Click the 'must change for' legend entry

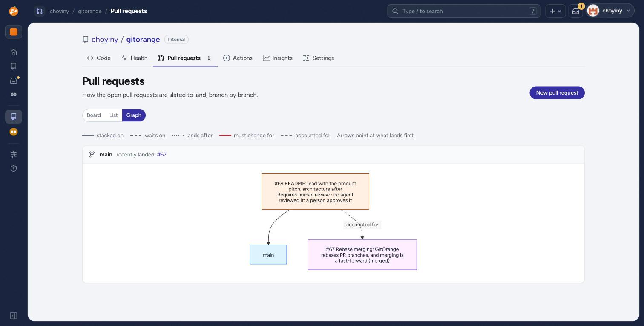click(247, 136)
